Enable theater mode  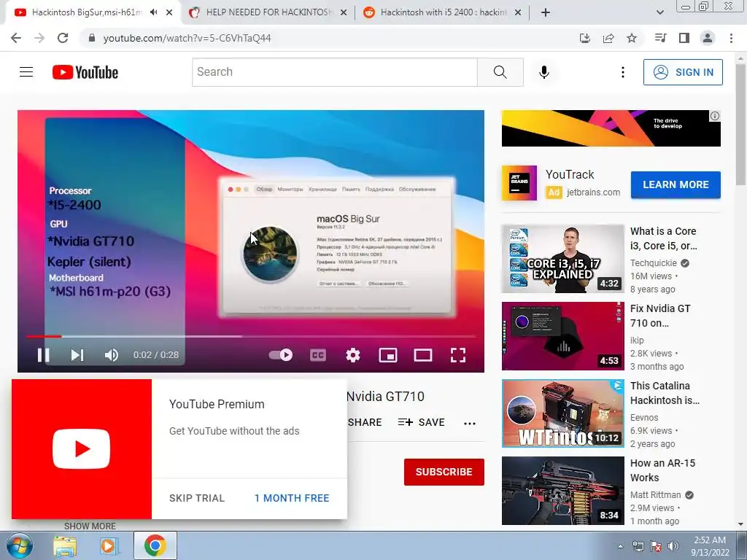click(x=423, y=355)
